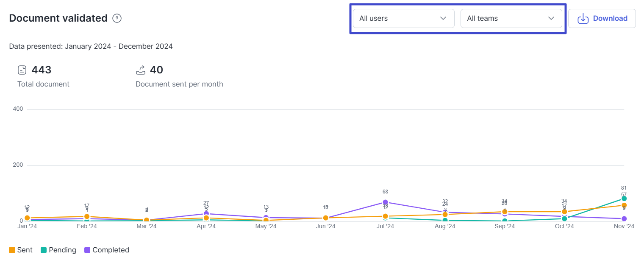Toggle the Sent series in legend

pos(21,250)
